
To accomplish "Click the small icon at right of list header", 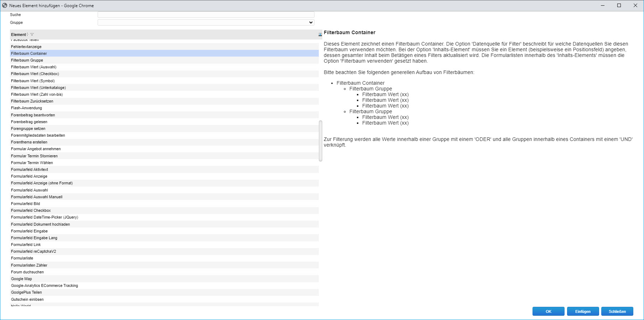I will 320,35.
